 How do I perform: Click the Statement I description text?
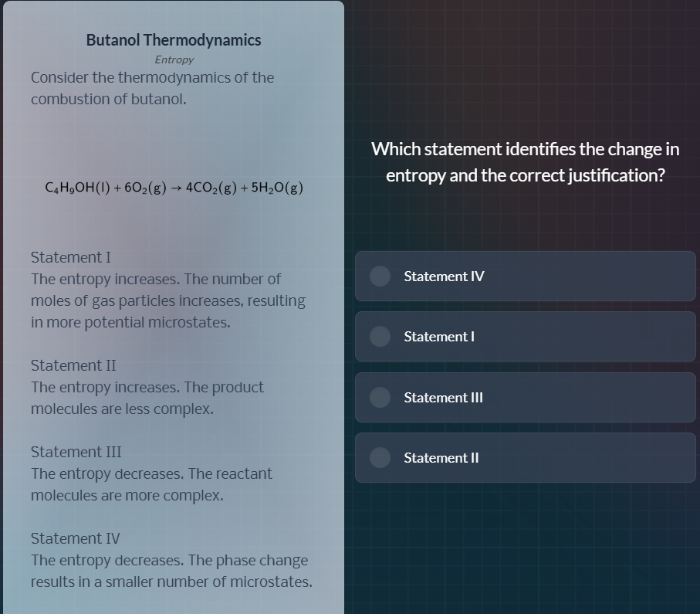(168, 300)
